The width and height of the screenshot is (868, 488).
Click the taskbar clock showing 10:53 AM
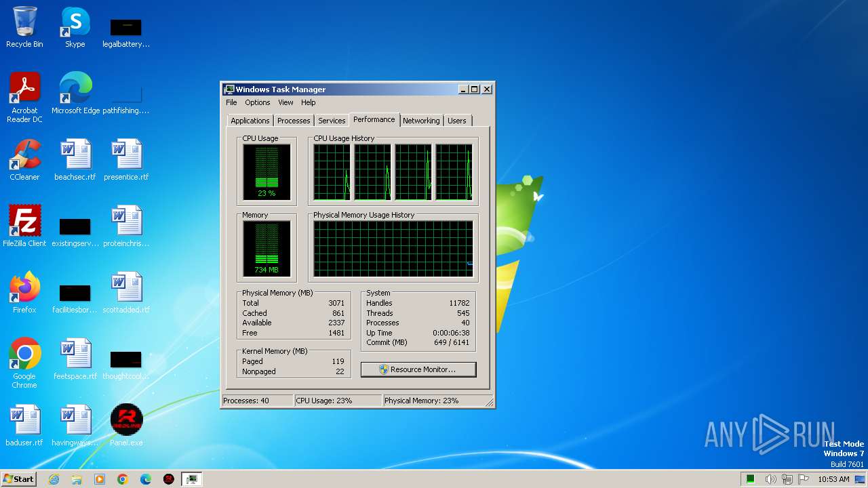tap(833, 479)
